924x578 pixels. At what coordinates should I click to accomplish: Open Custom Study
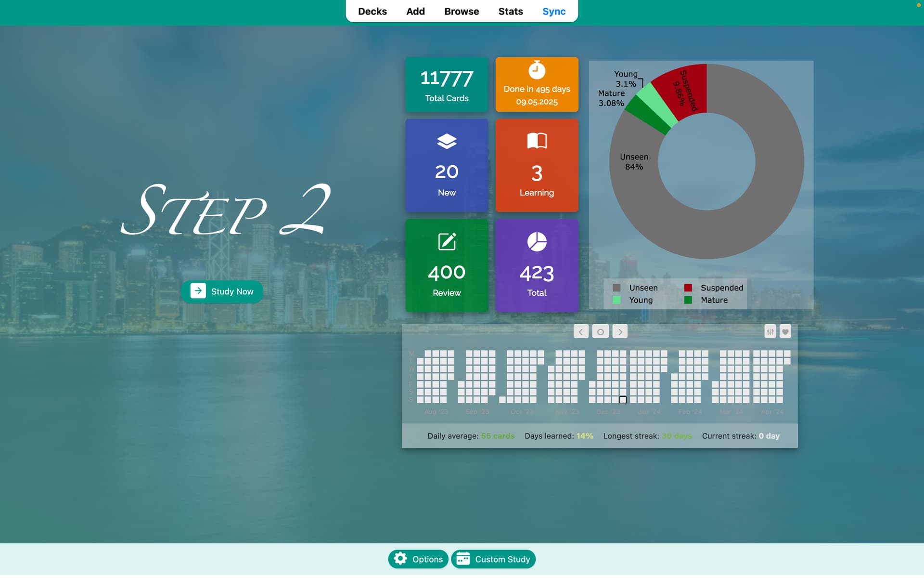(x=493, y=559)
